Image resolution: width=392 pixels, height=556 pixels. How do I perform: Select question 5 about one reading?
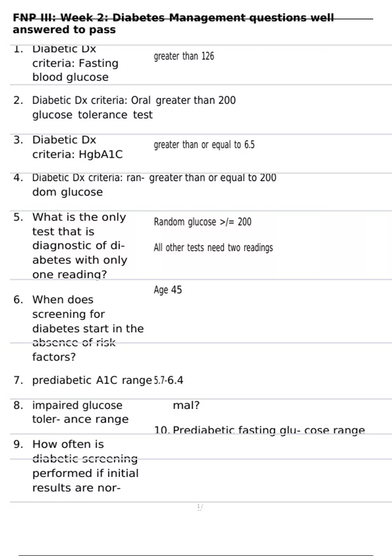(x=80, y=245)
